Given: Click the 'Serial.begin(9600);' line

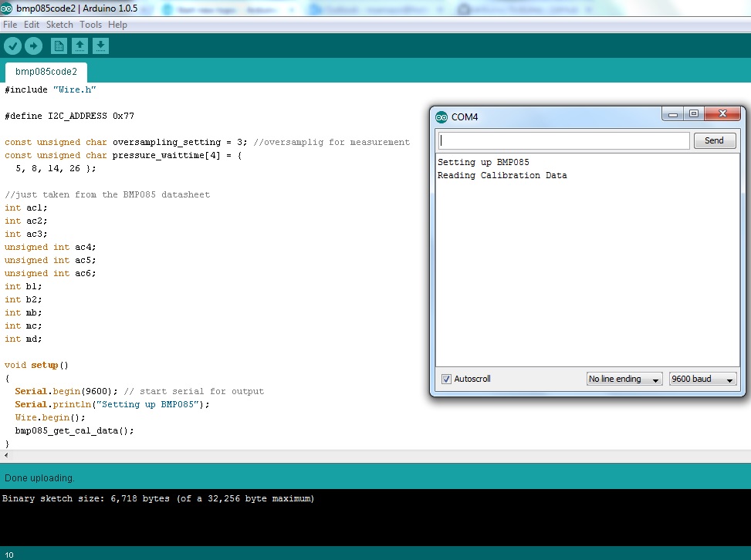Looking at the screenshot, I should [140, 392].
